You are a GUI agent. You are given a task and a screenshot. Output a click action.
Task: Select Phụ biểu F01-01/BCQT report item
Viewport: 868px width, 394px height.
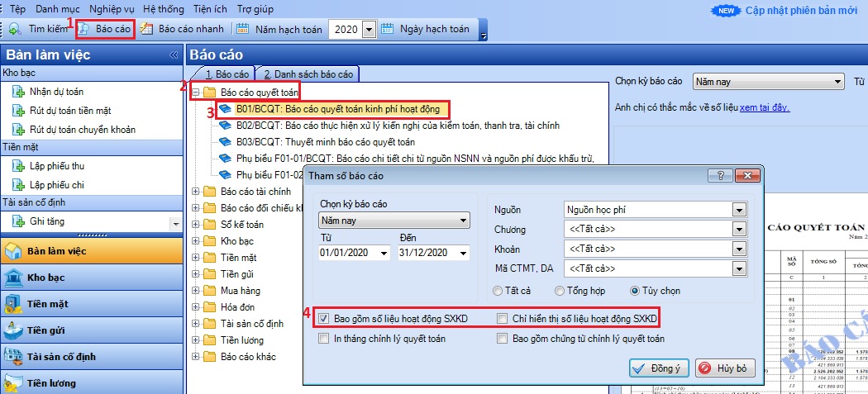pos(415,159)
